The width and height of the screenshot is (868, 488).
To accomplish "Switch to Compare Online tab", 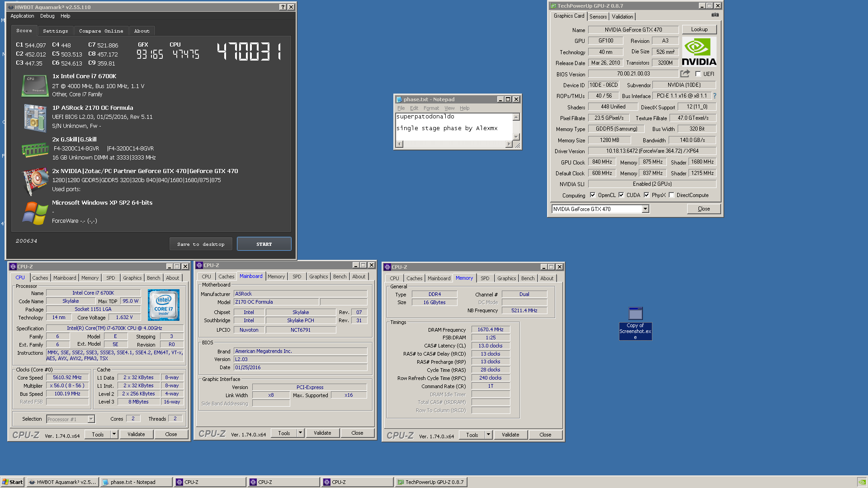I will click(x=101, y=31).
